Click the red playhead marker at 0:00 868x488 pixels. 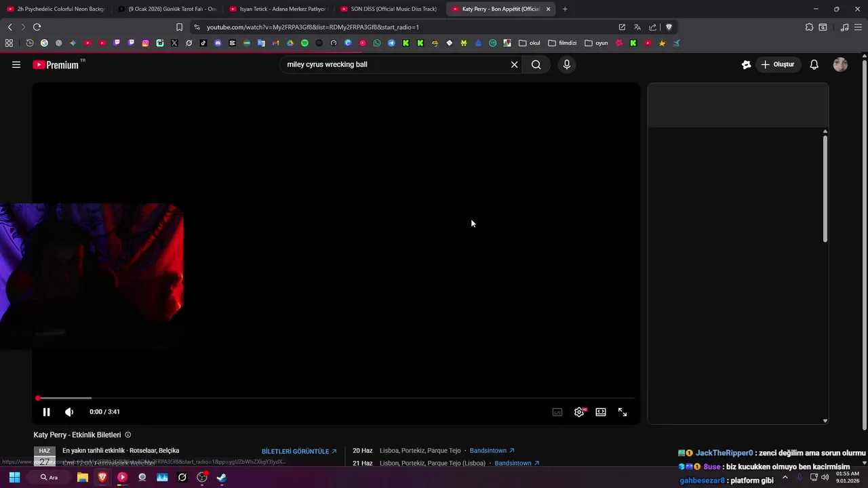click(38, 398)
